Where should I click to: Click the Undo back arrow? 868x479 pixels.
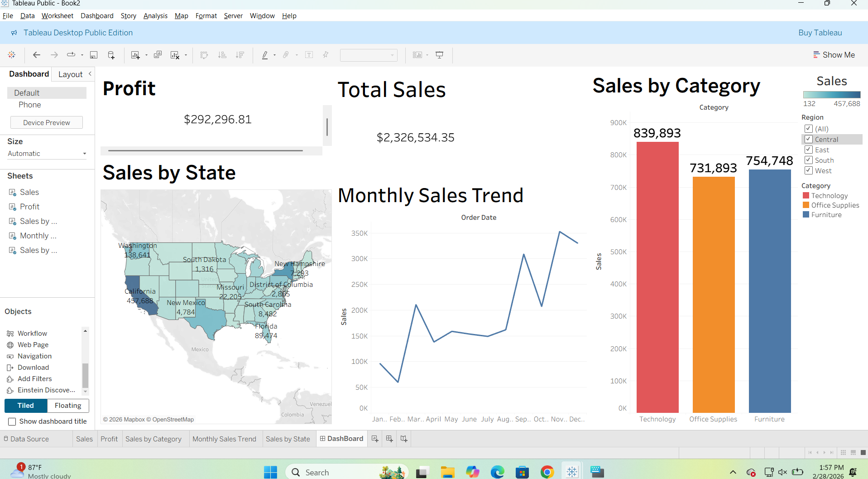coord(37,55)
